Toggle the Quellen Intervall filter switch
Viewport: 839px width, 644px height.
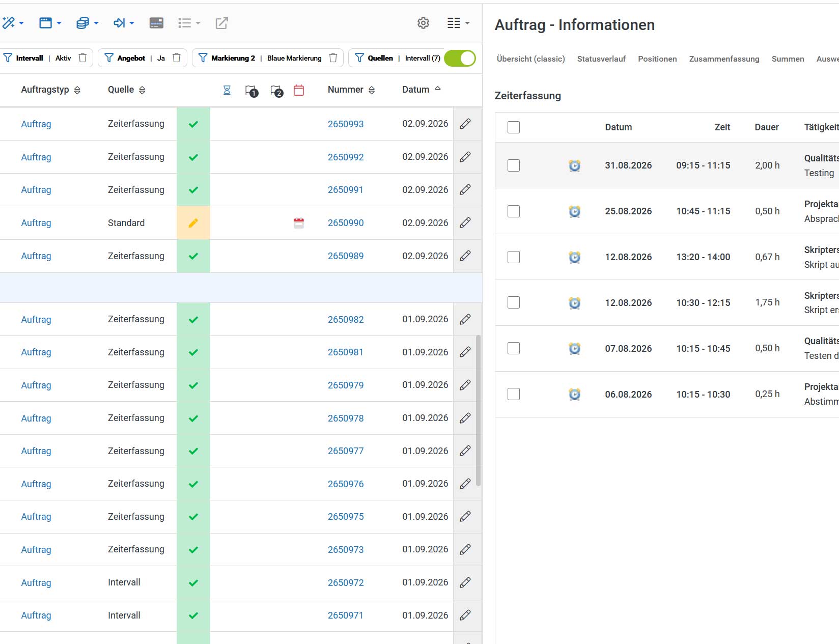[460, 58]
